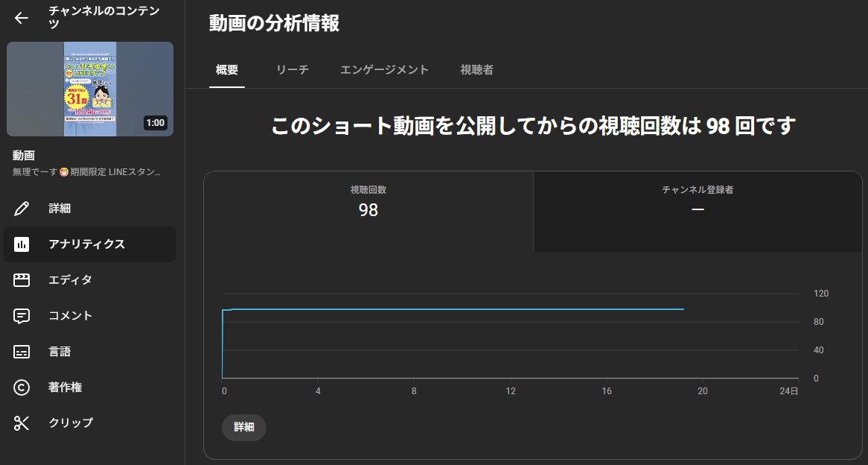Click the Editor clapperboard icon

pyautogui.click(x=22, y=280)
